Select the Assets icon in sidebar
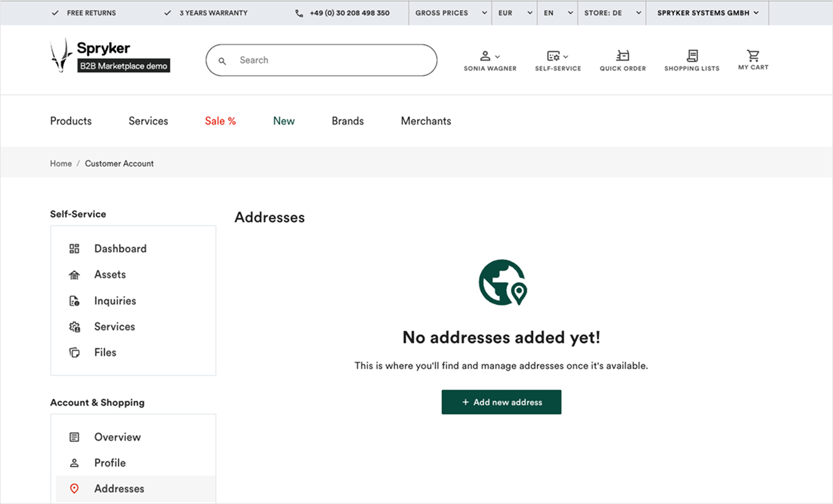833x504 pixels. click(74, 275)
